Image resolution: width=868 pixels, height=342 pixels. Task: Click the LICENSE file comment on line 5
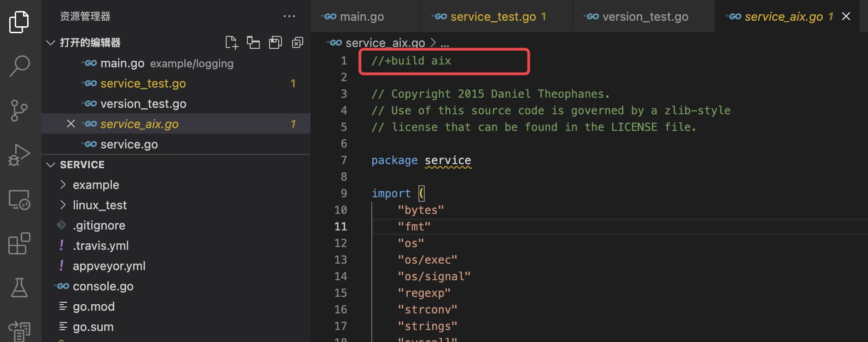click(x=534, y=127)
